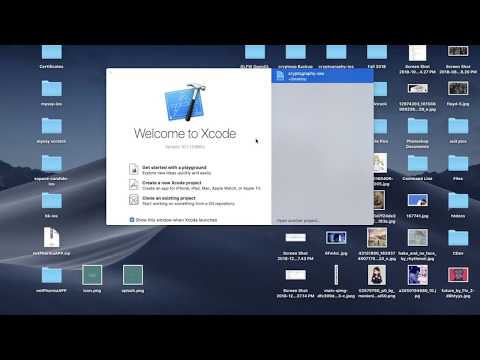Select the red future_by image thumbnail
The width and height of the screenshot is (480, 360).
pos(458,275)
